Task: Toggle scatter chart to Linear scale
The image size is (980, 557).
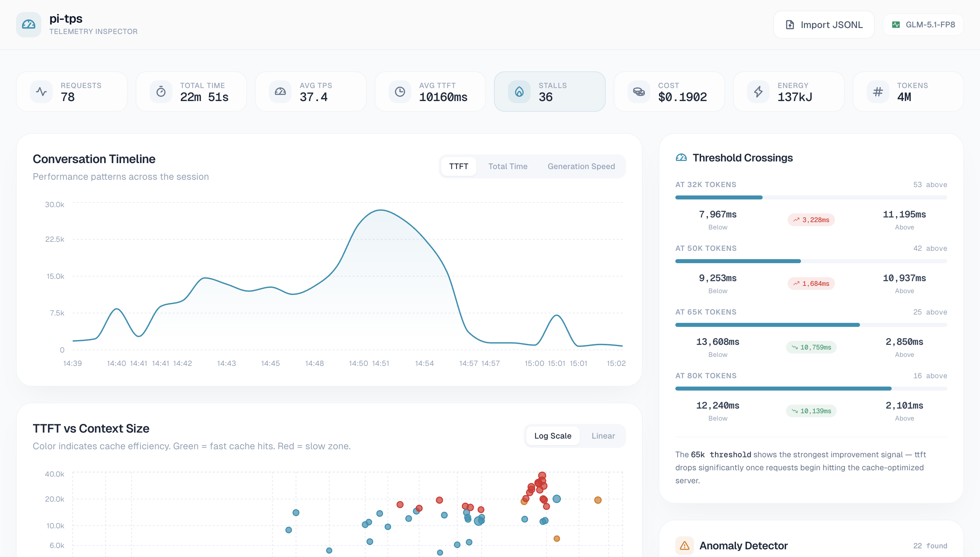Action: (x=603, y=436)
